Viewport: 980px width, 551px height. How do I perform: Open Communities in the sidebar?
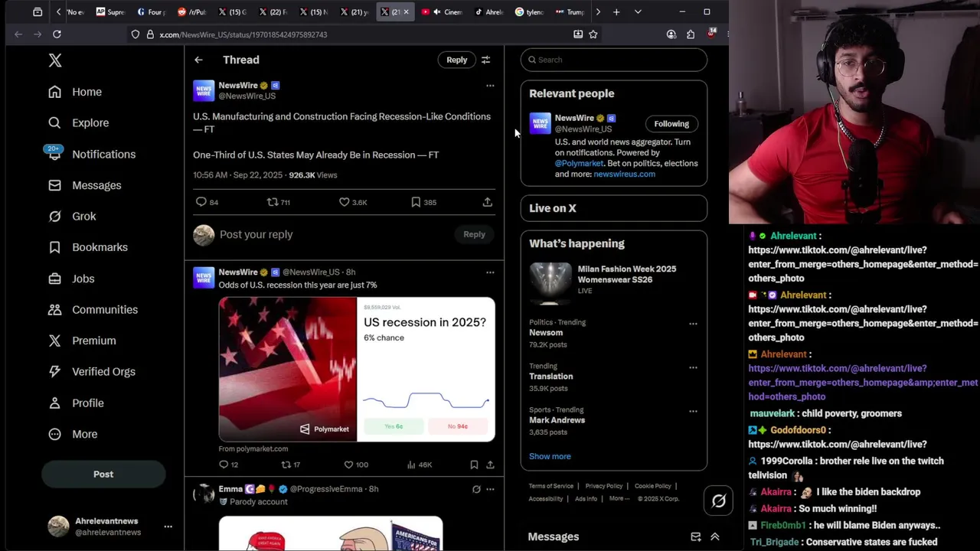click(93, 310)
